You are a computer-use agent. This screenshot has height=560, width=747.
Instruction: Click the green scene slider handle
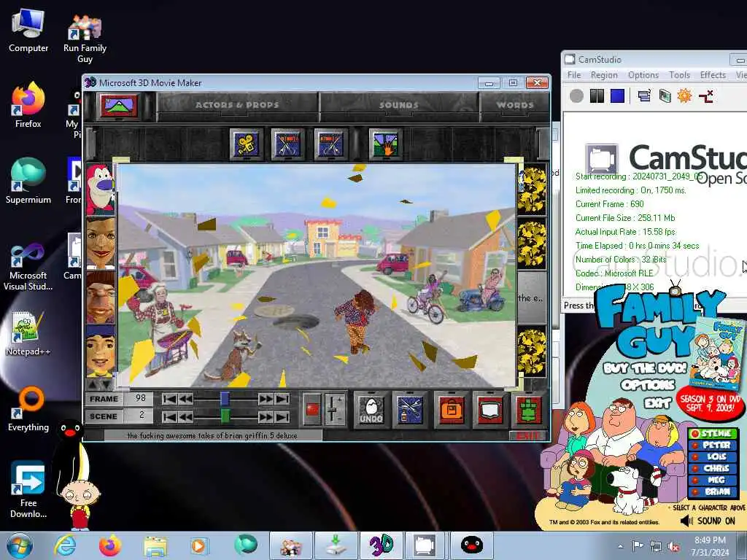point(225,416)
